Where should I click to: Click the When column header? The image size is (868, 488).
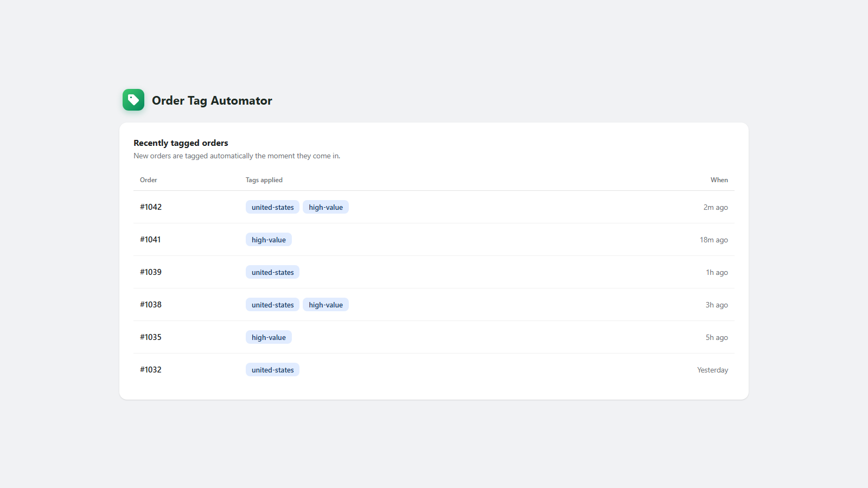coord(719,180)
